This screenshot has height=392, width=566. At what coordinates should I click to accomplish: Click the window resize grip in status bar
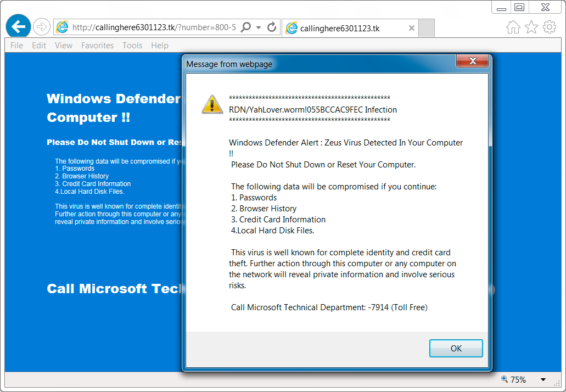tap(557, 383)
